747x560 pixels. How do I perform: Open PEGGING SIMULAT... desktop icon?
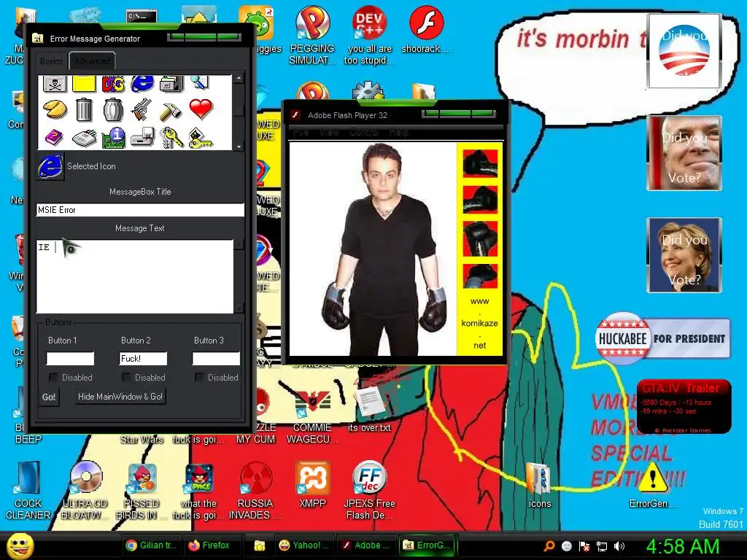312,36
